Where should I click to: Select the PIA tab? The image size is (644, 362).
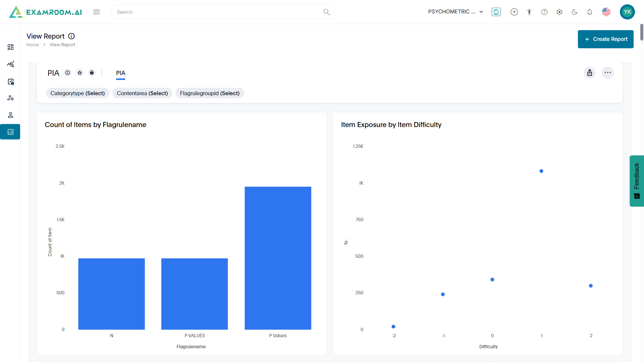(x=120, y=73)
